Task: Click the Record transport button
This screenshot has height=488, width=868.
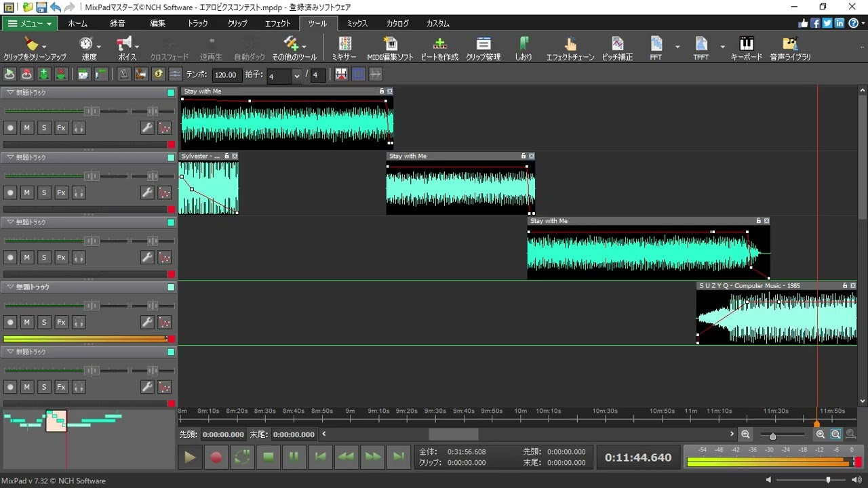Action: click(x=216, y=457)
